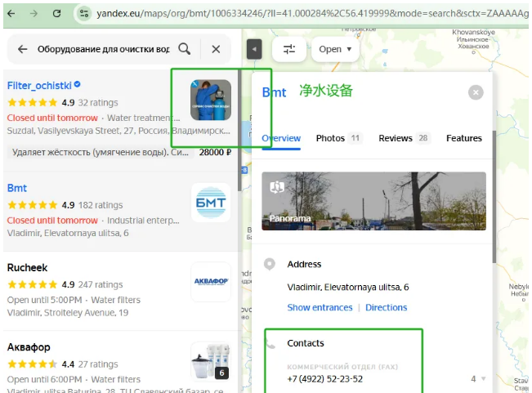Switch to the Features tab
532x393 pixels.
(464, 138)
